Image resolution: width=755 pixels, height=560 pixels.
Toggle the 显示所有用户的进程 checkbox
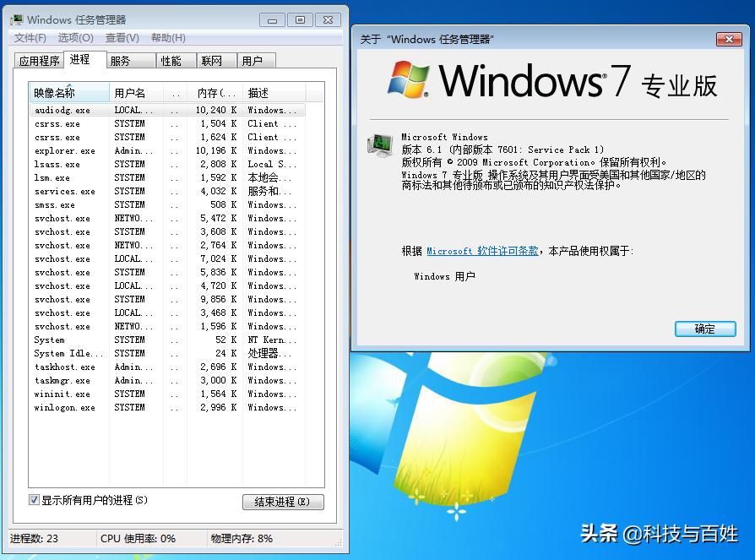(x=33, y=499)
